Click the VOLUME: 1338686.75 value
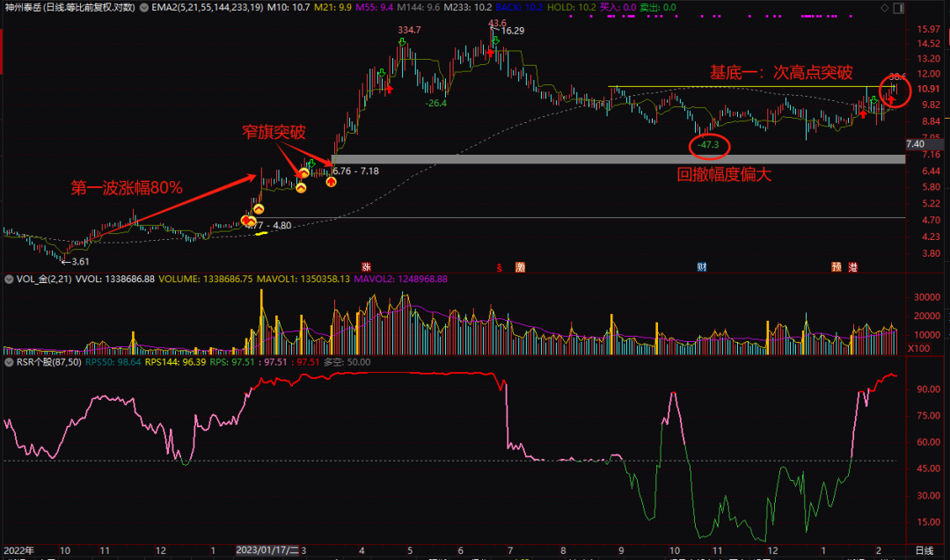Screen dimensions: 950x560 pos(205,279)
